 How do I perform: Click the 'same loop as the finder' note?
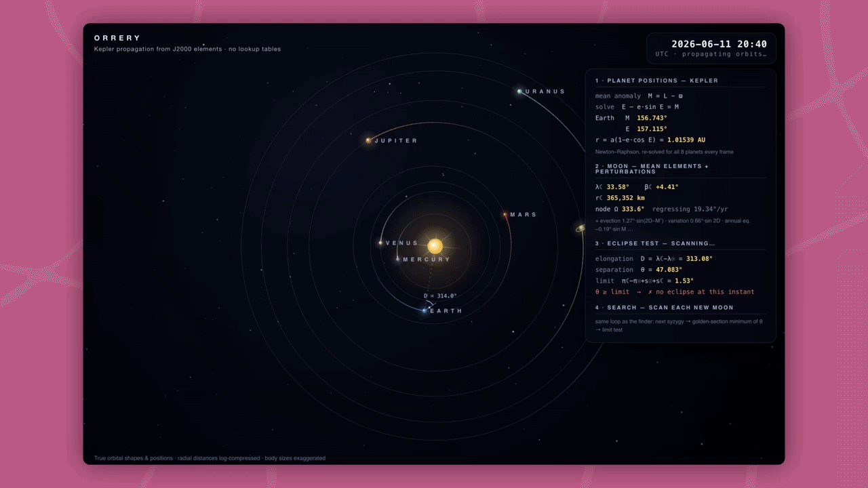(679, 325)
